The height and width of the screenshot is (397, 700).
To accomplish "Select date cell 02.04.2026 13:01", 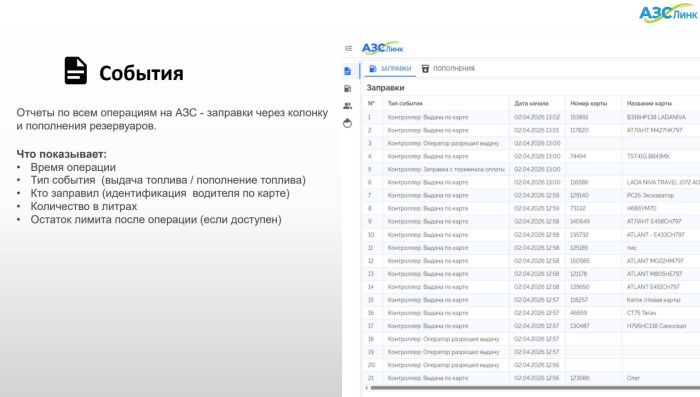I will pos(537,130).
